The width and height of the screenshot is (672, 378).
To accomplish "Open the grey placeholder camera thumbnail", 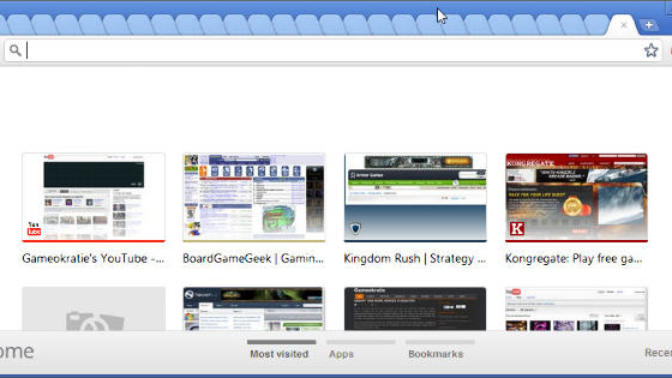I will click(x=93, y=309).
